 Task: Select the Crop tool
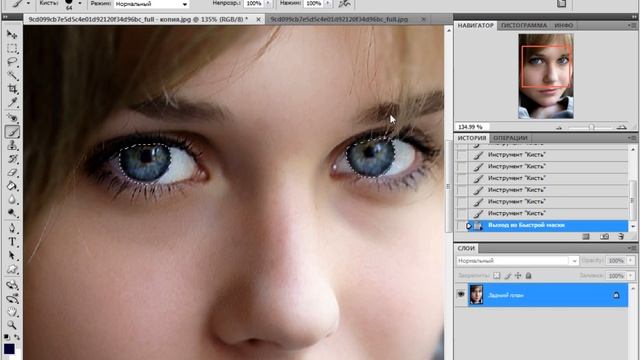12,89
